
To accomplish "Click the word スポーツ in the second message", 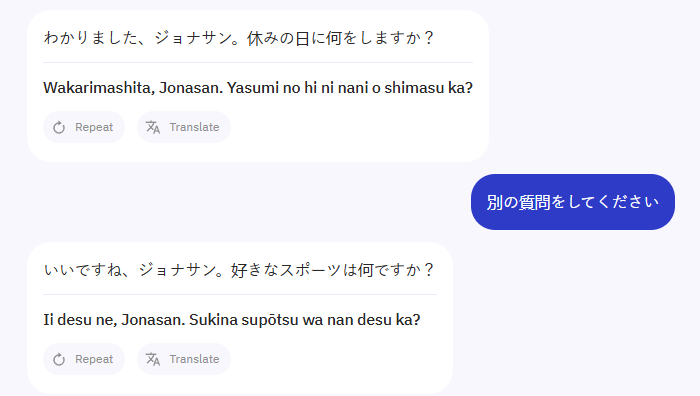I will pyautogui.click(x=311, y=270).
